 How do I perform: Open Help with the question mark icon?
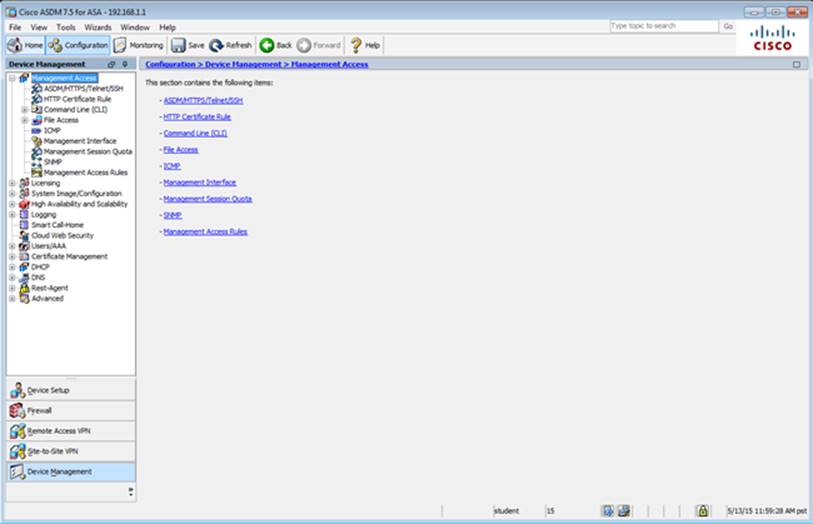(x=364, y=45)
